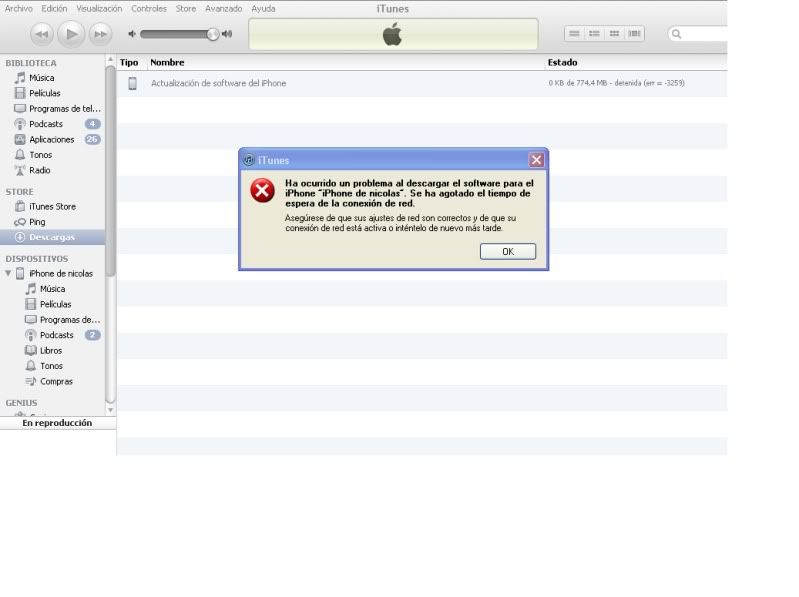Open the Avanzado menu
This screenshot has height=597, width=799.
click(x=224, y=9)
